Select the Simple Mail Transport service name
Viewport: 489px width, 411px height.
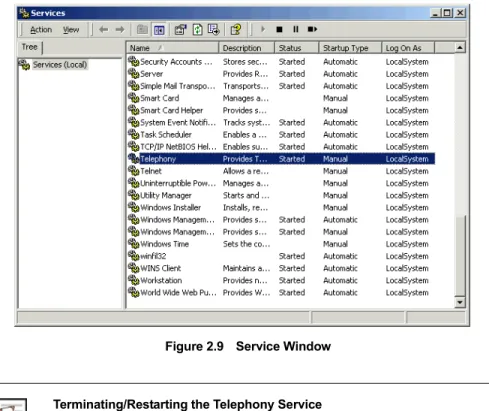[178, 86]
